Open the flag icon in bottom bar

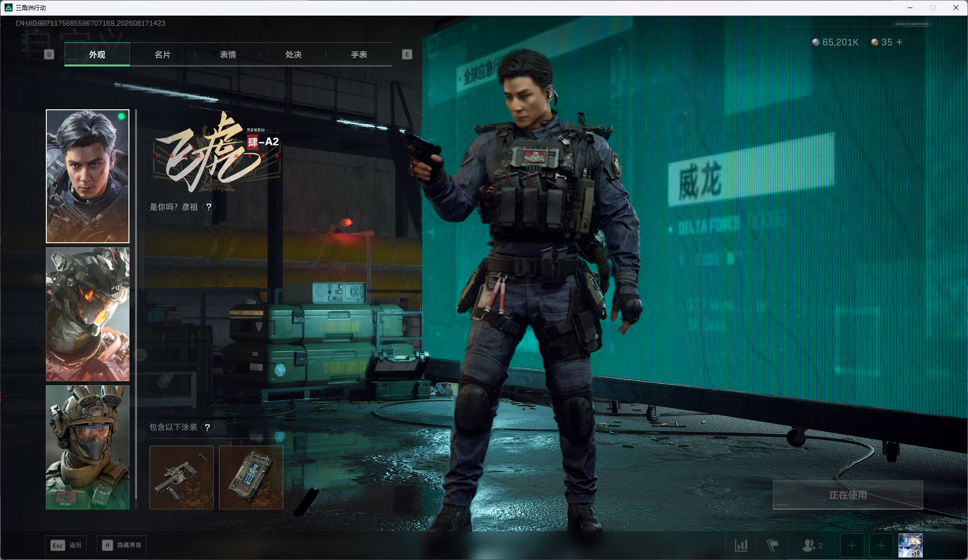(772, 545)
